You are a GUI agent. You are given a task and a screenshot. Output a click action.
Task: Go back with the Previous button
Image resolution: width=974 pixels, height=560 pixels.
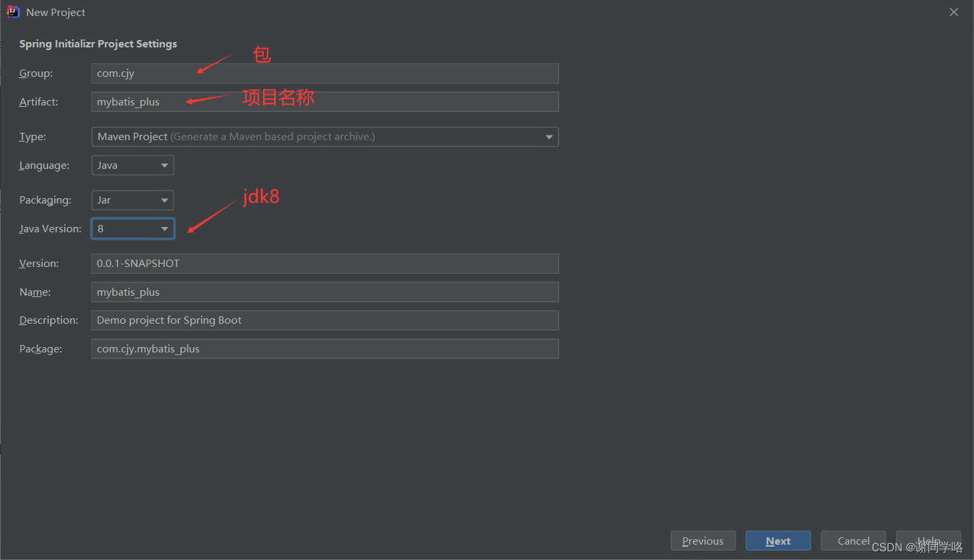point(703,541)
